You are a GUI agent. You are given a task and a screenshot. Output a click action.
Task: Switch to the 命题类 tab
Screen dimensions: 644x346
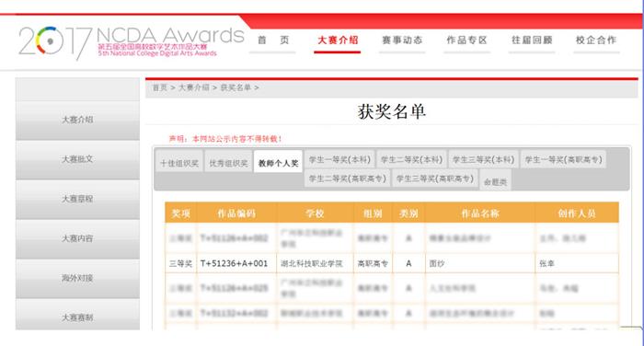[x=495, y=181]
